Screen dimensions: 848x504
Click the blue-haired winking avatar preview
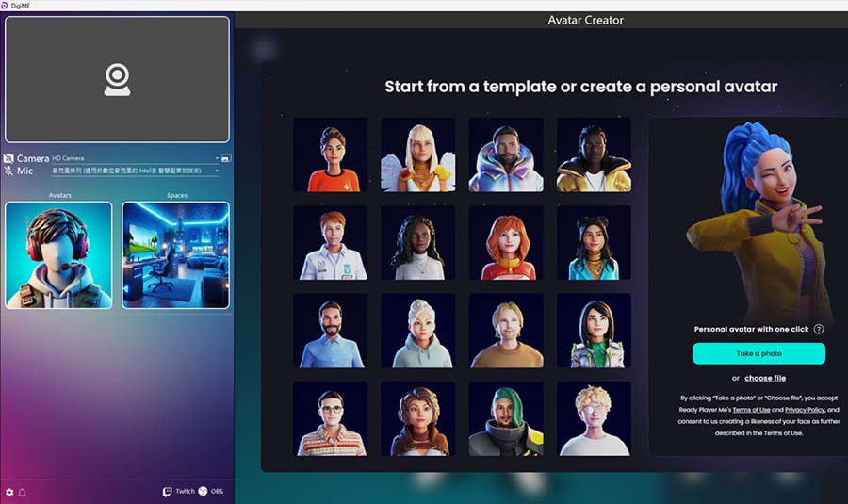pos(758,221)
